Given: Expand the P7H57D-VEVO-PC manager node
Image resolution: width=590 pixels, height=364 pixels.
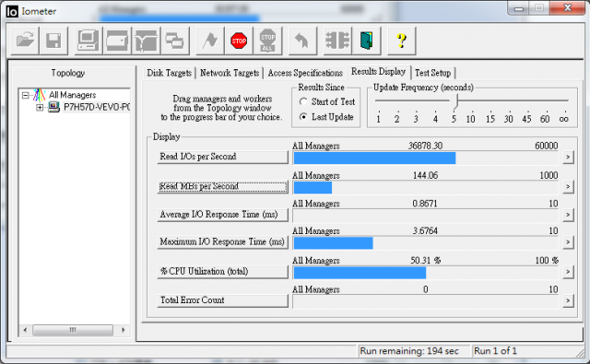Looking at the screenshot, I should coord(40,108).
